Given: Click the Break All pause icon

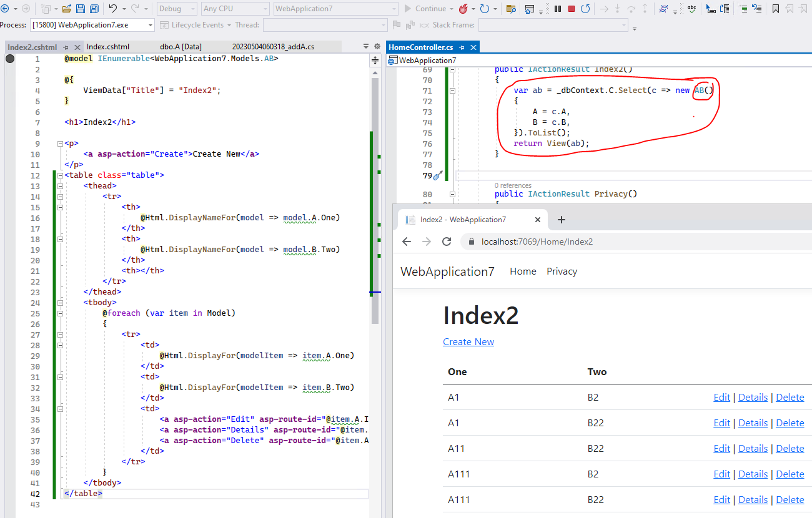Looking at the screenshot, I should [x=558, y=9].
